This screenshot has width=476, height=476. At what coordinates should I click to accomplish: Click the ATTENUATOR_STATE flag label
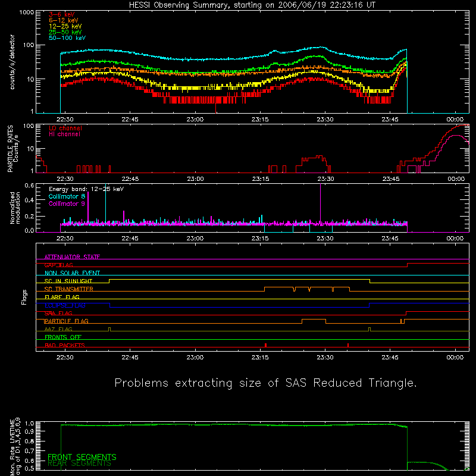coord(72,257)
